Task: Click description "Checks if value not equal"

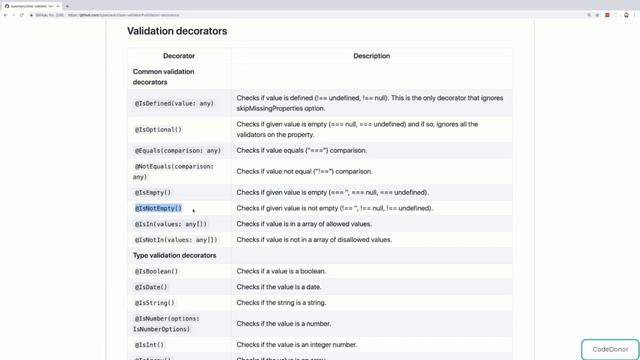Action: click(304, 171)
